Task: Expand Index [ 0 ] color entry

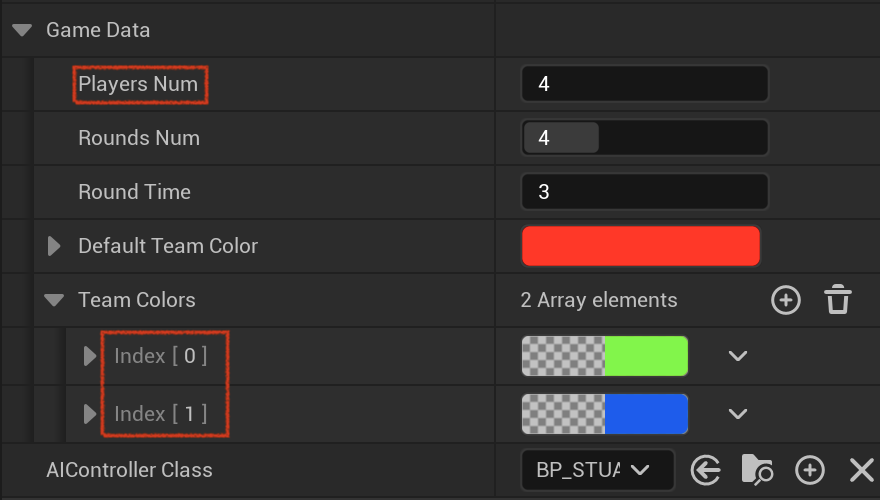Action: [x=90, y=356]
